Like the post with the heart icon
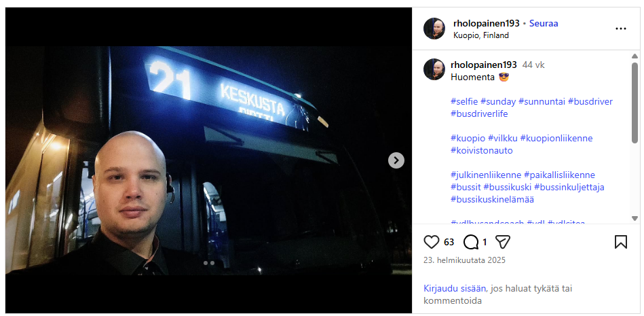The height and width of the screenshot is (316, 644). pos(432,242)
